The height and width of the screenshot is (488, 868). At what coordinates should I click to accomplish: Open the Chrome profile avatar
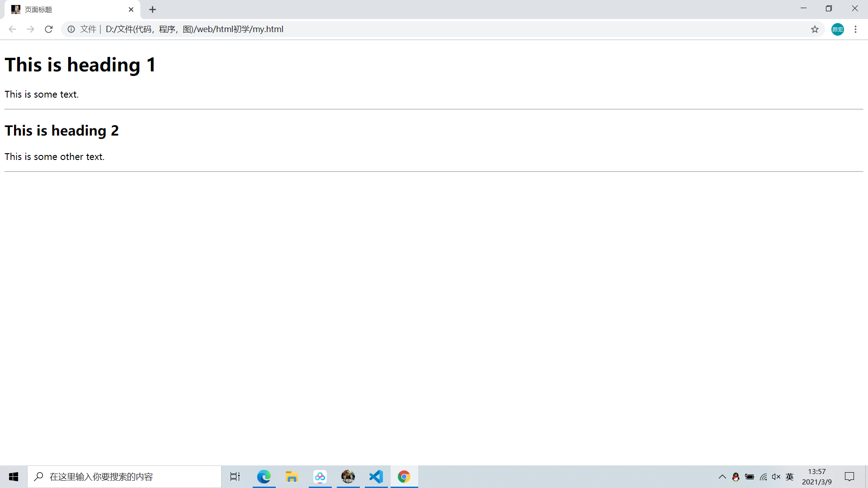(837, 29)
